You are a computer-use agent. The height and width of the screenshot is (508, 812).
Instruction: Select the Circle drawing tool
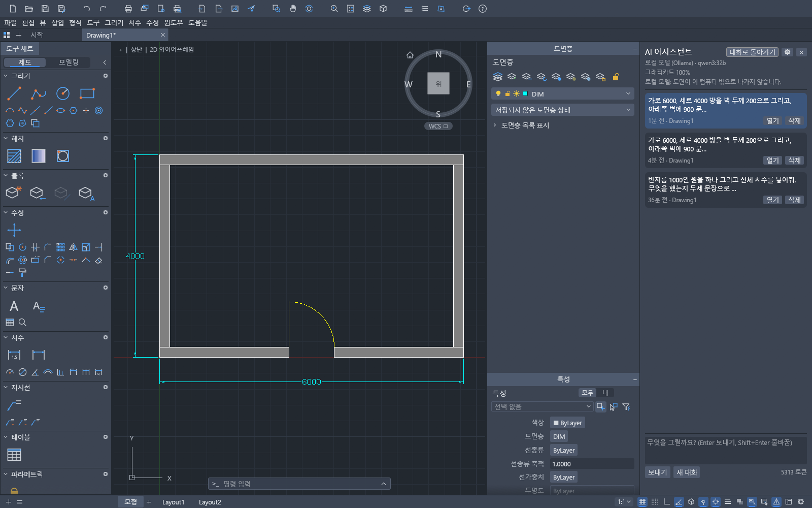tap(63, 93)
